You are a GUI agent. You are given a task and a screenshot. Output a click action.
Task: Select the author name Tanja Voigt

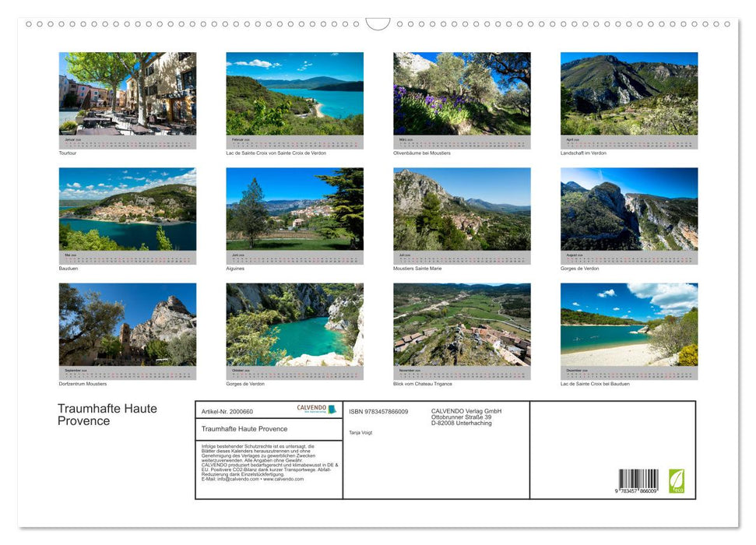[x=360, y=432]
